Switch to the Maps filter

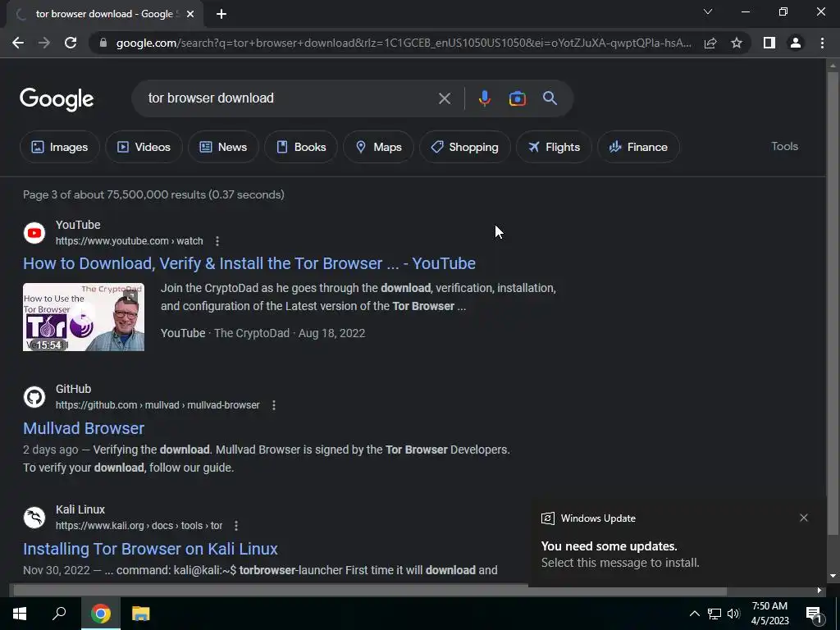(378, 147)
